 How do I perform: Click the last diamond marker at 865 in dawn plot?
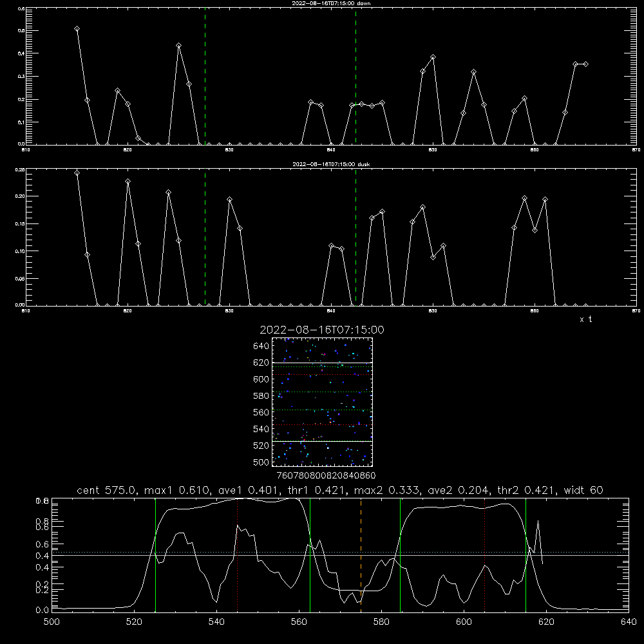(x=585, y=64)
